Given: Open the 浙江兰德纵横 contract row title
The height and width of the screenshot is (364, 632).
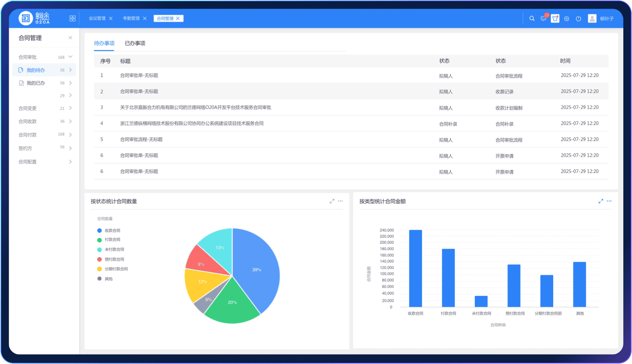Looking at the screenshot, I should 191,123.
